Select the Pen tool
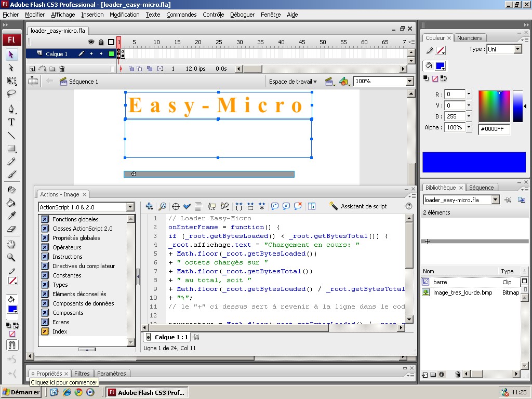 tap(11, 109)
